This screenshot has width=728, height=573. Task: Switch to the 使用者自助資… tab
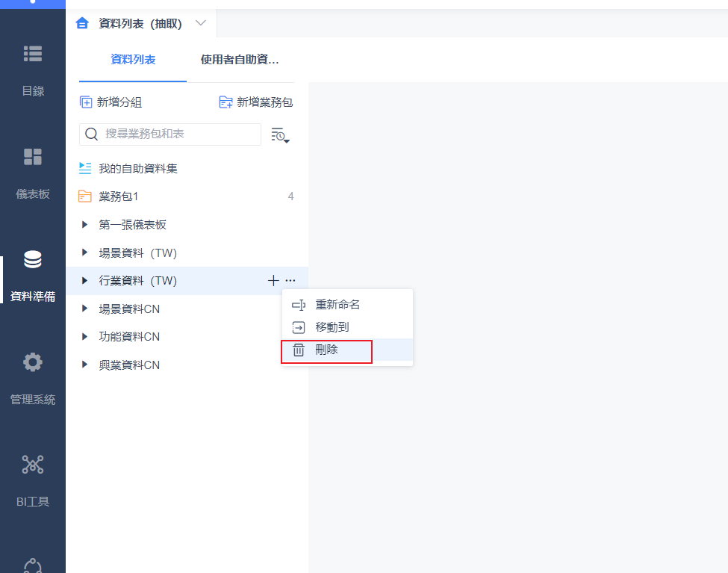point(240,60)
